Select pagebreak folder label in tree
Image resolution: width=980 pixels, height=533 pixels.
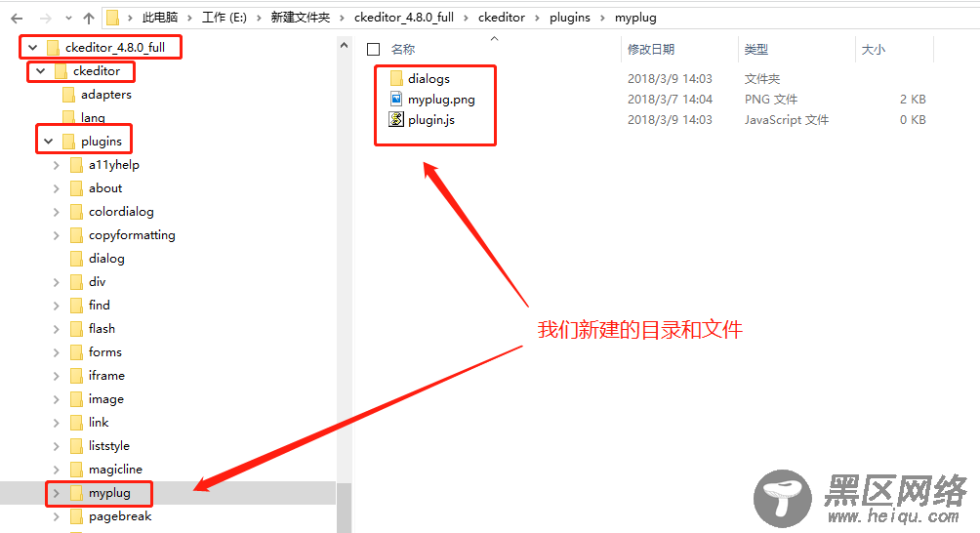(120, 516)
